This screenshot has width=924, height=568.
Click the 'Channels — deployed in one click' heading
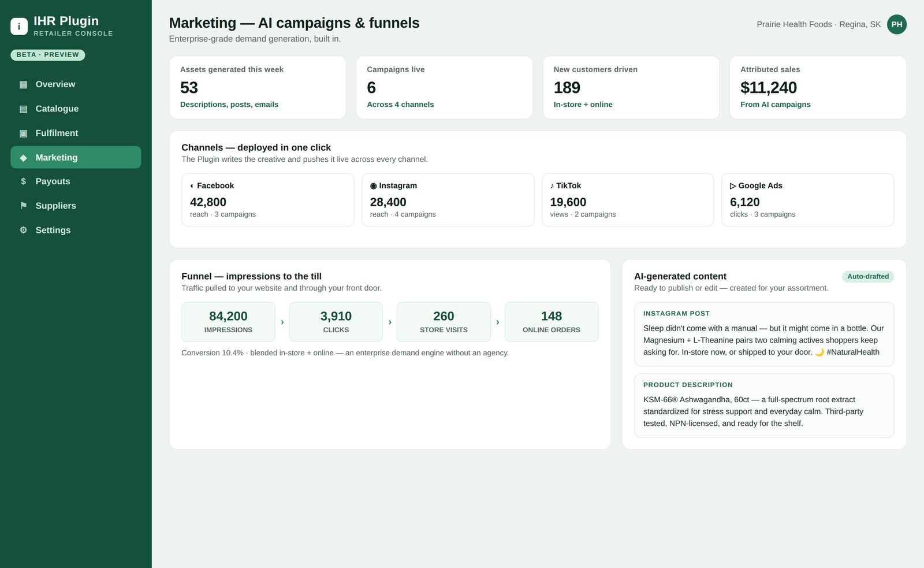coord(256,147)
